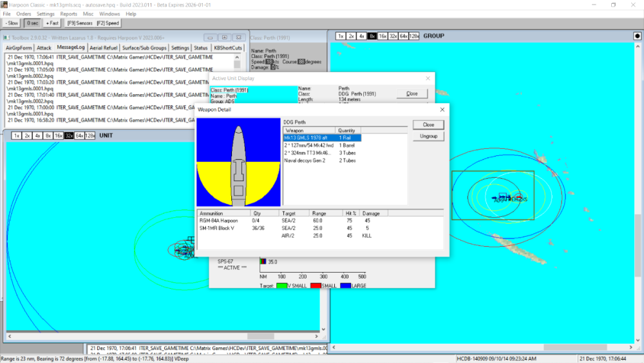
Task: Open the Windows menu
Action: [109, 14]
